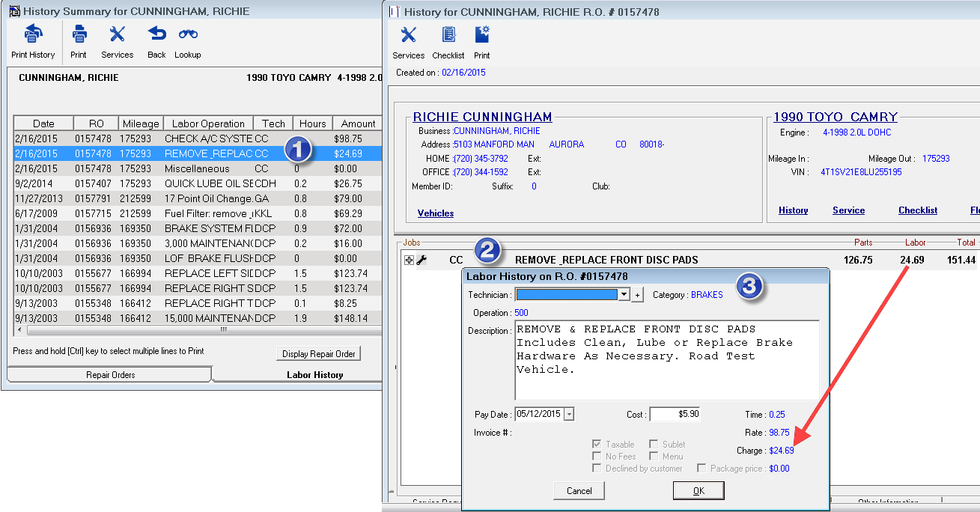
Task: Open the Technician dropdown
Action: click(x=624, y=294)
